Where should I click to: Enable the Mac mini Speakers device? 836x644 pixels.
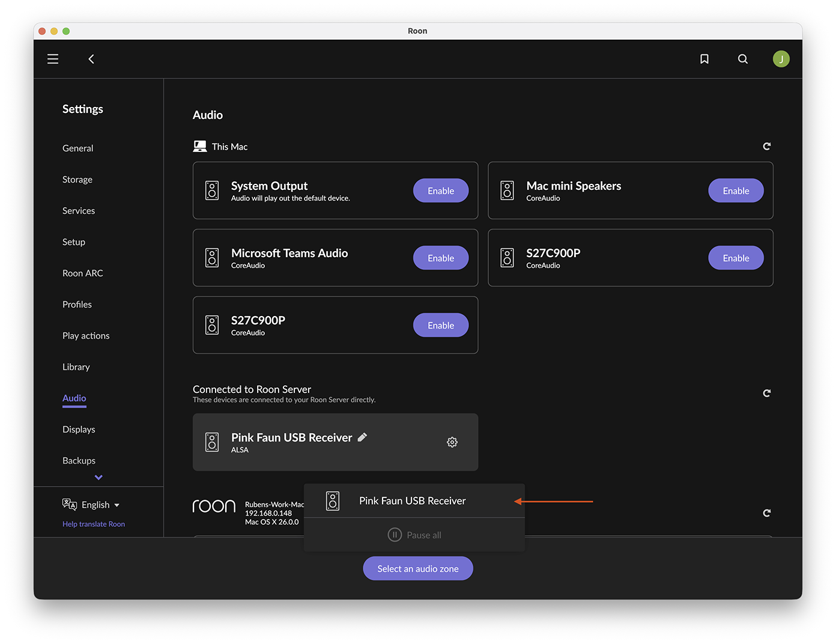tap(736, 190)
